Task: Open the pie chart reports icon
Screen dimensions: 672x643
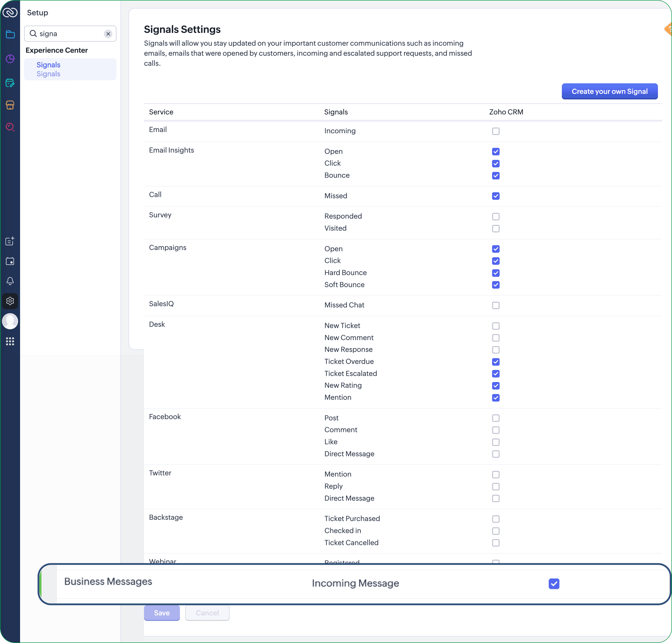Action: (10, 59)
